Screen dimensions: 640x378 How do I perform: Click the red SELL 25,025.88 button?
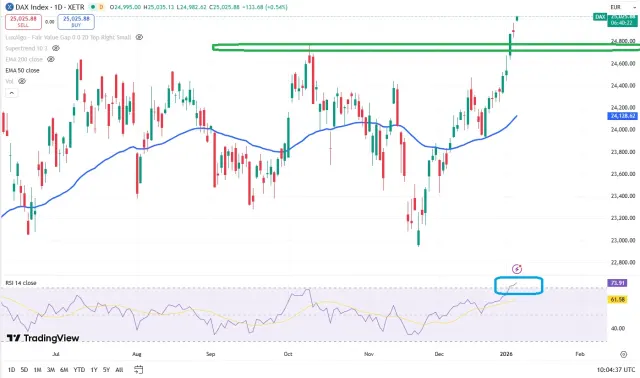[x=23, y=22]
